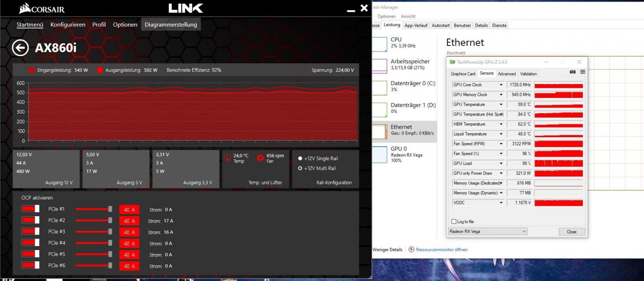Viewport: 644px width, 281px height.
Task: Toggle OCP switch for PCIe #5
Action: (x=31, y=254)
